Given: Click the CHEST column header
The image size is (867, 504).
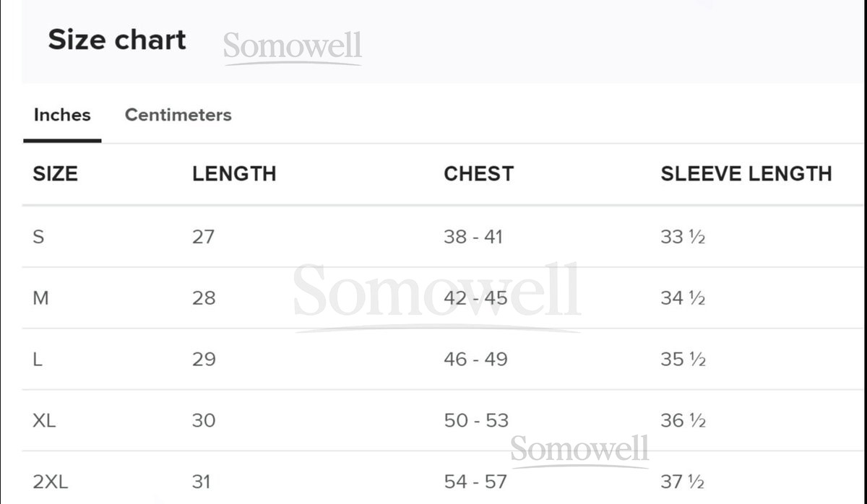Looking at the screenshot, I should (x=478, y=173).
